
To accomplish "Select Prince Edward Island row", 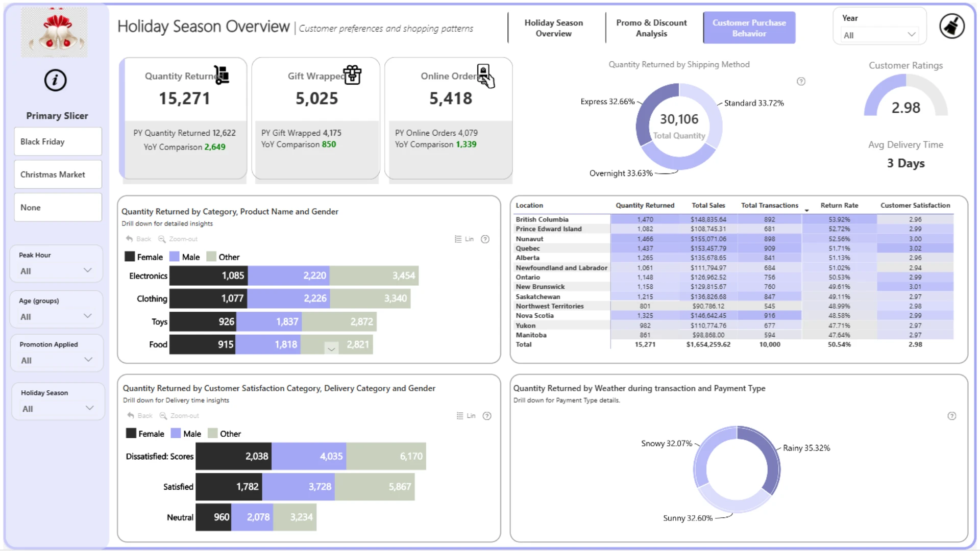I will [x=734, y=229].
